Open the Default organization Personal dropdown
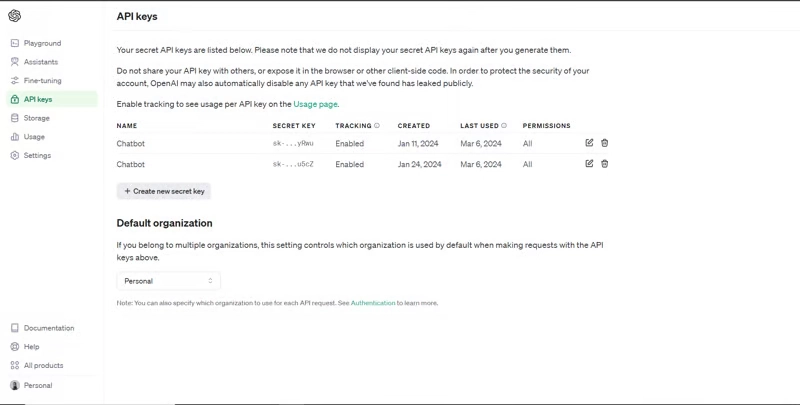This screenshot has width=800, height=405. 168,281
